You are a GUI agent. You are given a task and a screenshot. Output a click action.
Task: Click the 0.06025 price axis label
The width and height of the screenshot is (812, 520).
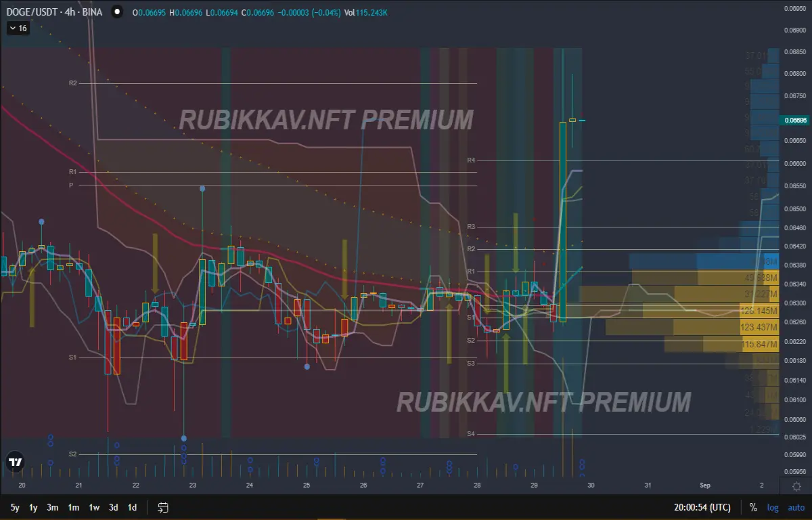[x=795, y=437]
